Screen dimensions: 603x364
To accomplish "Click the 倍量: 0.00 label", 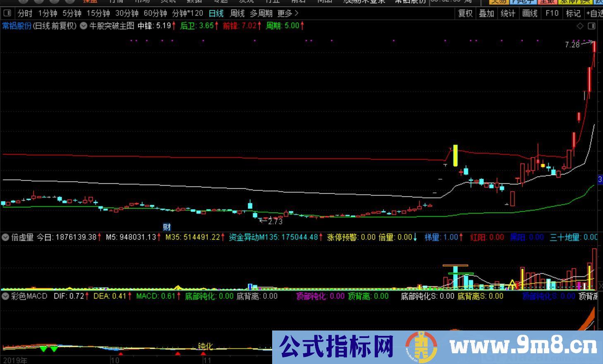I will tap(398, 237).
